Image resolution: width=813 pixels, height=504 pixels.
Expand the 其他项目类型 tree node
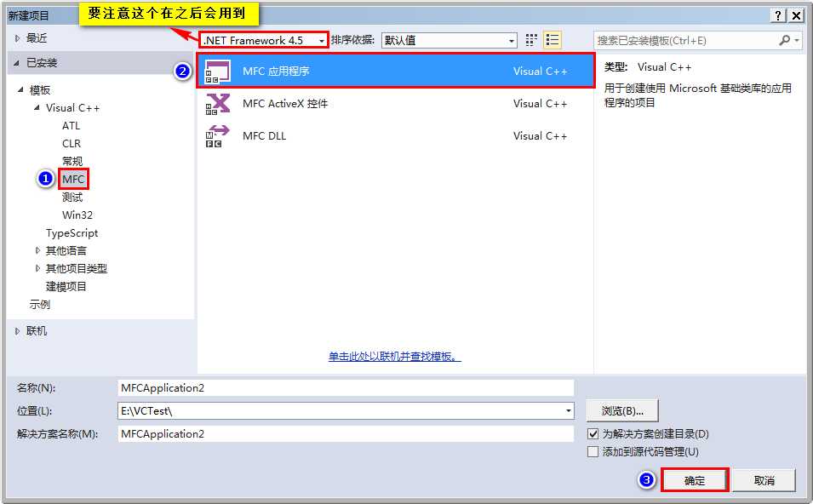tap(37, 268)
